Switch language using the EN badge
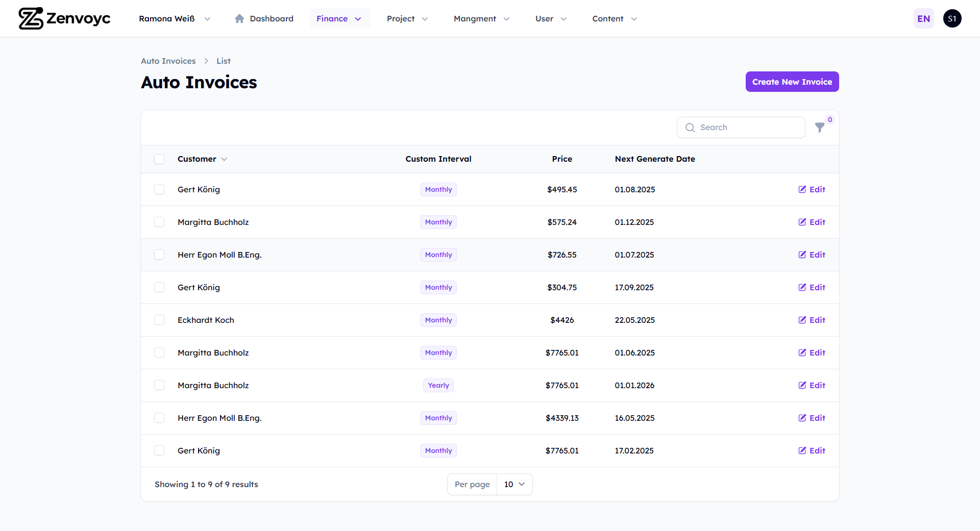Image resolution: width=980 pixels, height=531 pixels. (x=923, y=19)
